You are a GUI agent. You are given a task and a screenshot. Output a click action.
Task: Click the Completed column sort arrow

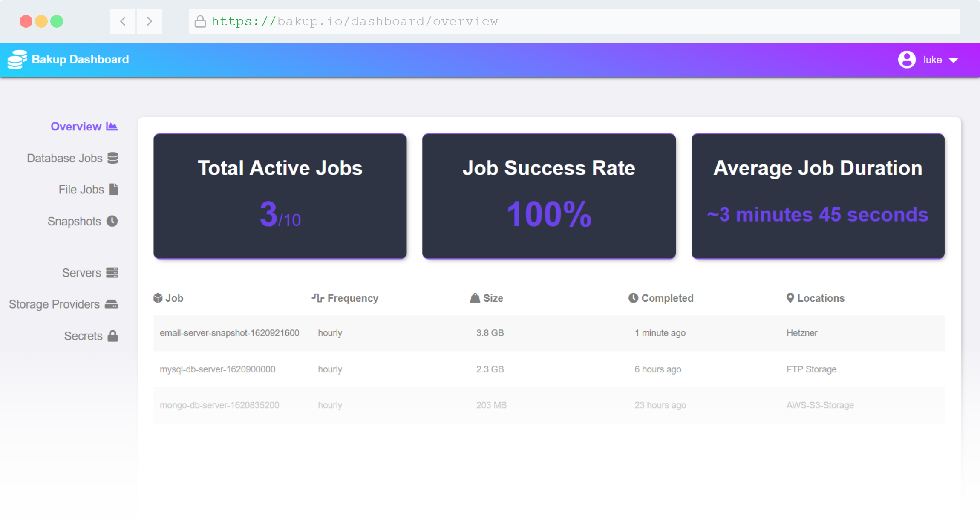pyautogui.click(x=633, y=298)
